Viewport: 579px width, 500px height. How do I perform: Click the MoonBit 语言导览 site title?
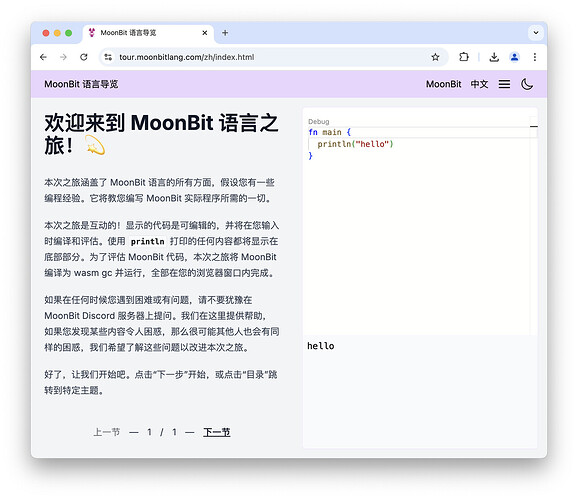point(81,84)
